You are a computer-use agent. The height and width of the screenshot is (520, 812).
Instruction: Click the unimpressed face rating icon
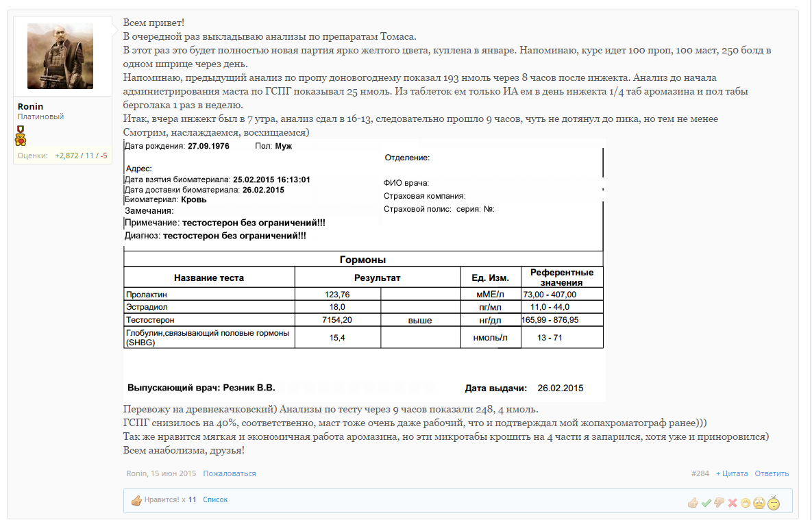point(774,503)
